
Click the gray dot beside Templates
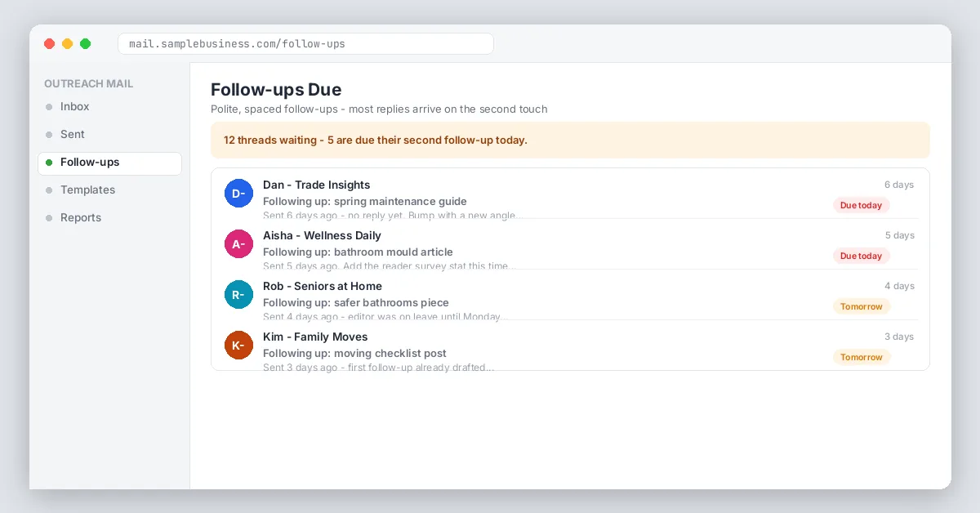49,190
